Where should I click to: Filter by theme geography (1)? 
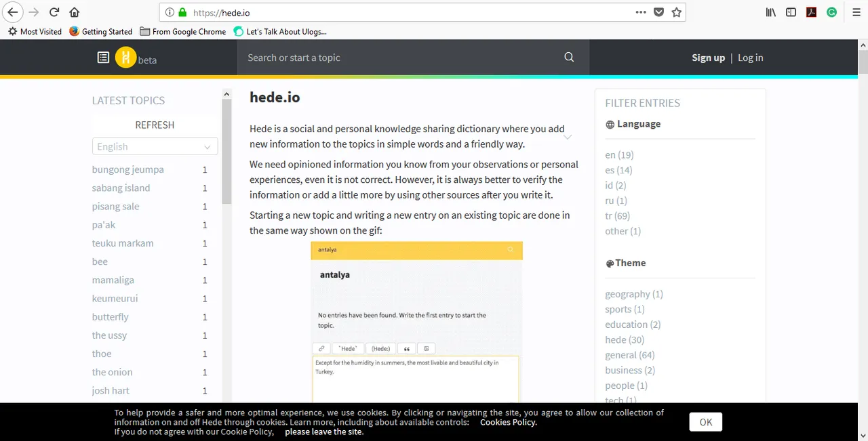point(634,294)
